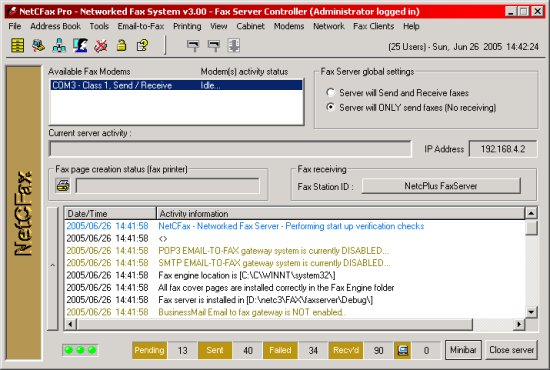550x370 pixels.
Task: Select the start up verification checks log entry
Action: click(x=295, y=226)
